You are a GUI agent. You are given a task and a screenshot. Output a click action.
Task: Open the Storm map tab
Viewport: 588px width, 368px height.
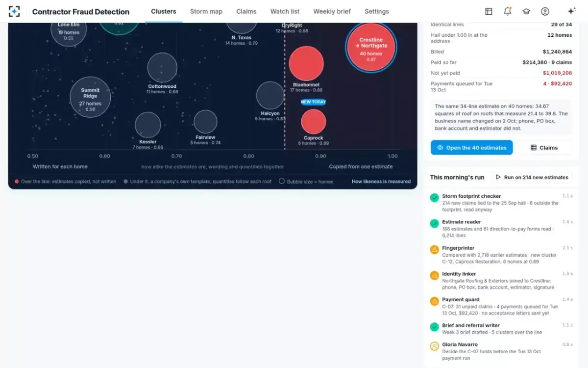coord(206,11)
